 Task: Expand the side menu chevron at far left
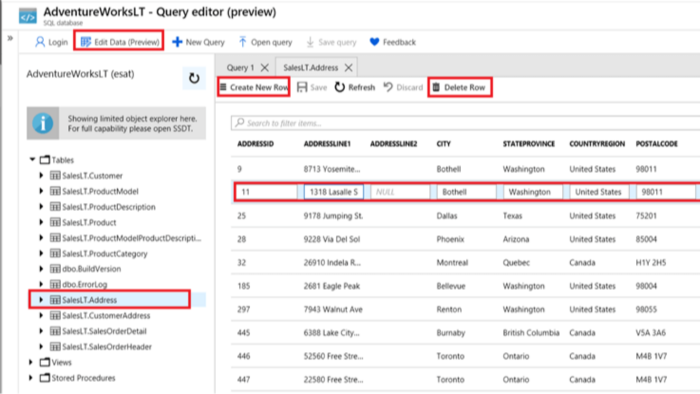point(10,38)
